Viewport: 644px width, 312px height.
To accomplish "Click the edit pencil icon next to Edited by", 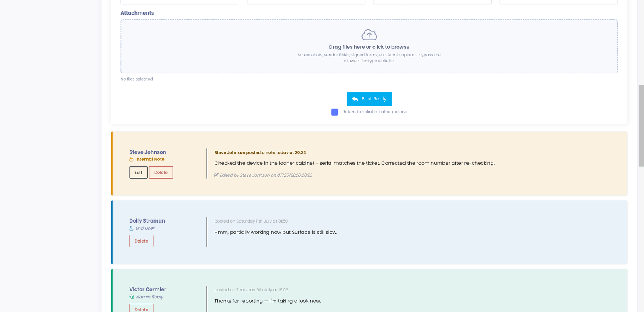I will [216, 175].
